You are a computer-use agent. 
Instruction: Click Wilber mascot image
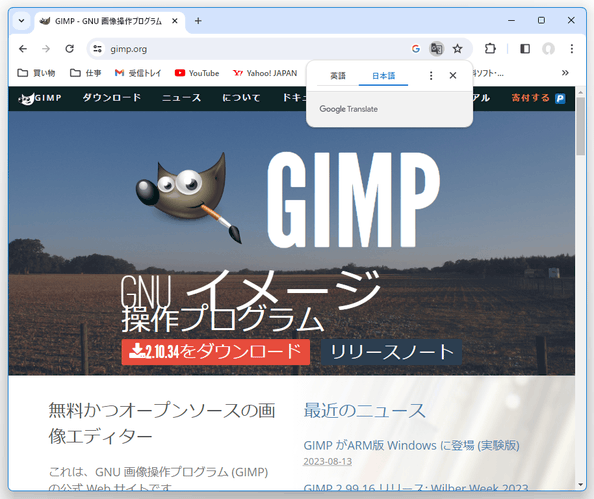pos(189,197)
